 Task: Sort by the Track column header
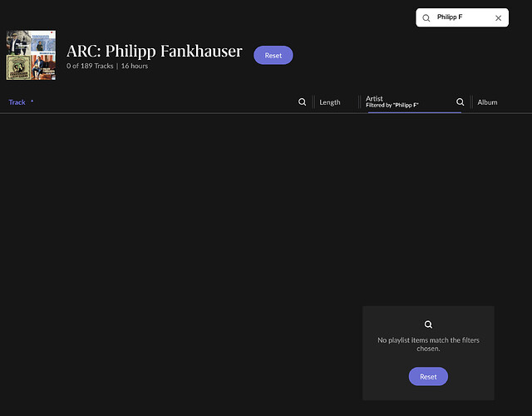pyautogui.click(x=17, y=102)
